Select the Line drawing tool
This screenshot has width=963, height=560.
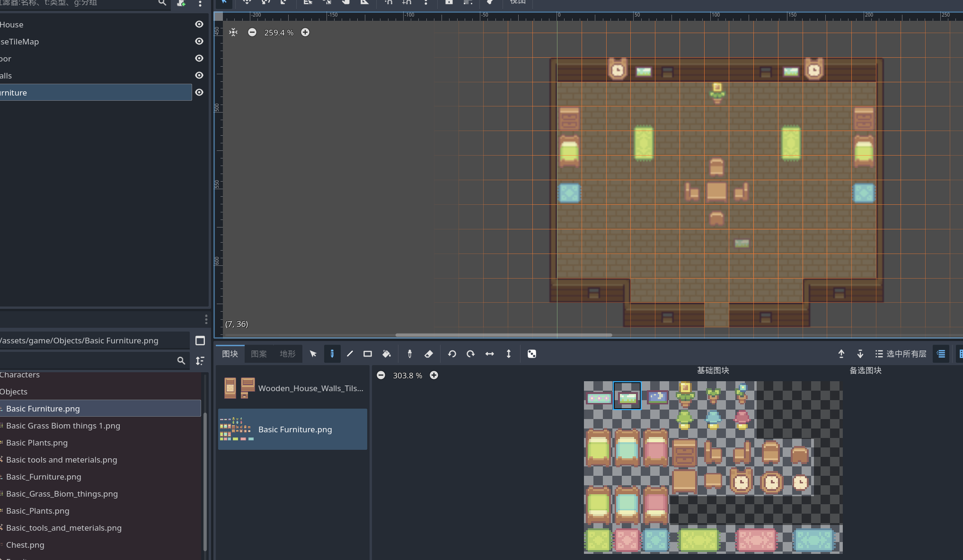[350, 354]
